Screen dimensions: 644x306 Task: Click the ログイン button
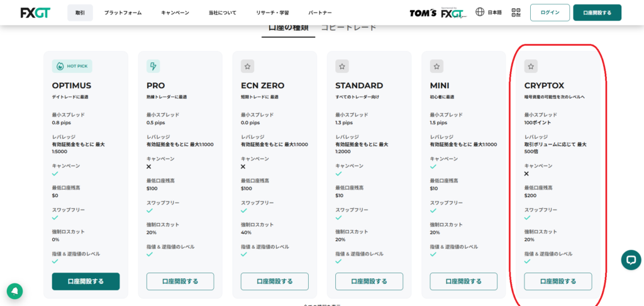[550, 13]
